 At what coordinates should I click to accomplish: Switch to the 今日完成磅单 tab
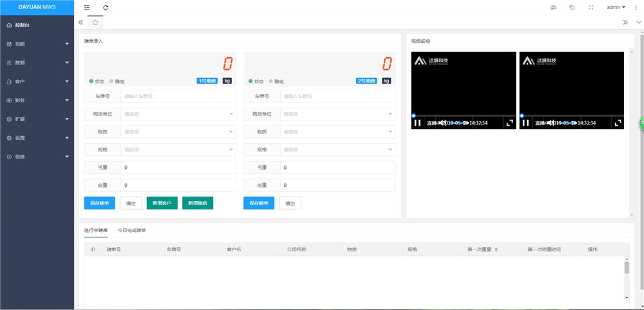coord(131,230)
